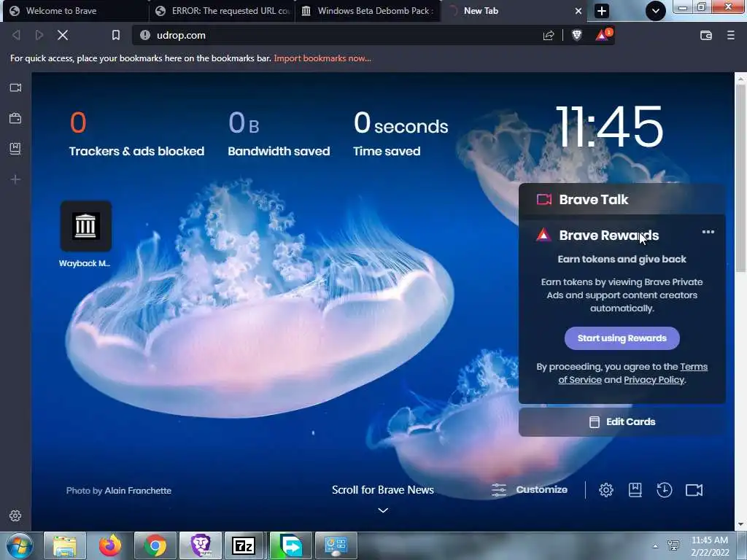Open the Brave Wallet toolbar icon

point(706,35)
